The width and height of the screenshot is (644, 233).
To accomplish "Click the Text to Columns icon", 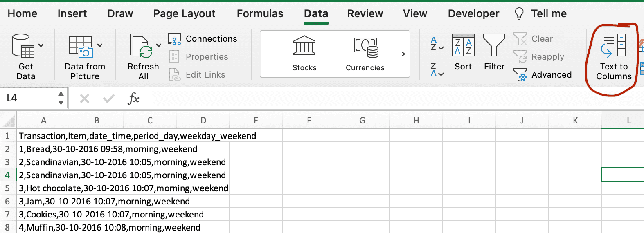I will [x=613, y=46].
